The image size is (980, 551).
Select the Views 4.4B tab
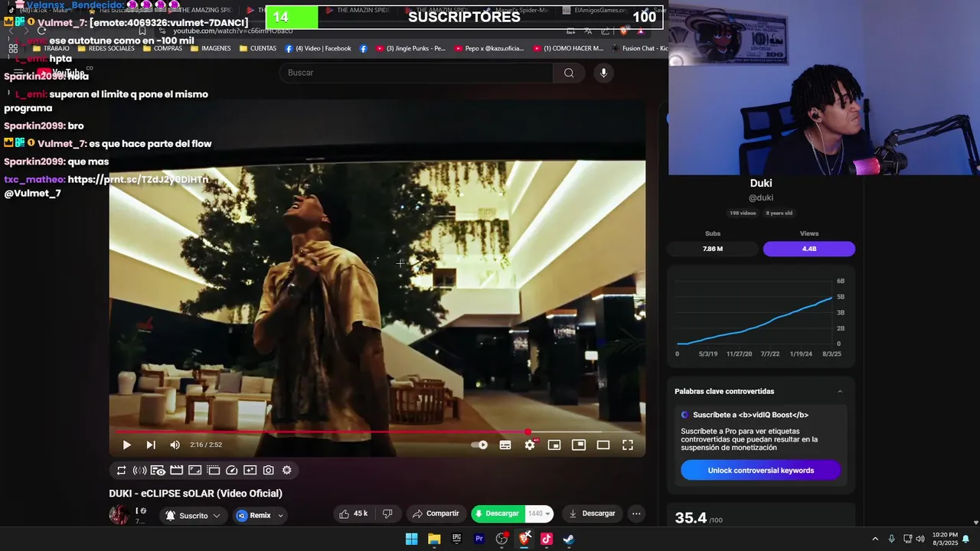809,249
